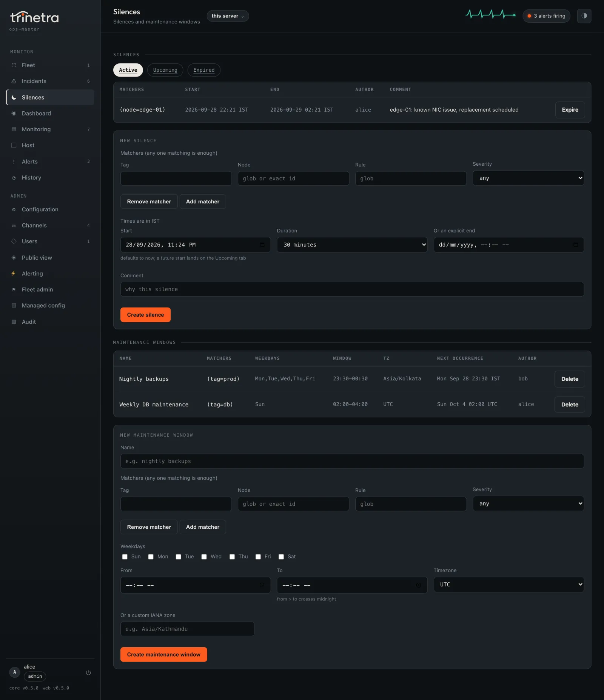Viewport: 604px width, 700px height.
Task: Open the maintenance window Severity dropdown
Action: pyautogui.click(x=528, y=503)
